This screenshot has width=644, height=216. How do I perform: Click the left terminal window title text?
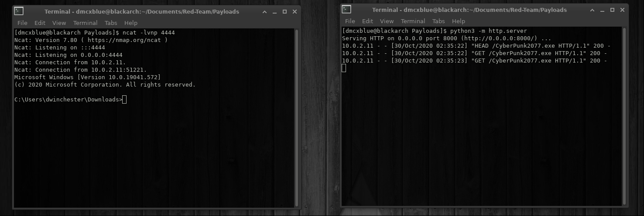click(142, 12)
